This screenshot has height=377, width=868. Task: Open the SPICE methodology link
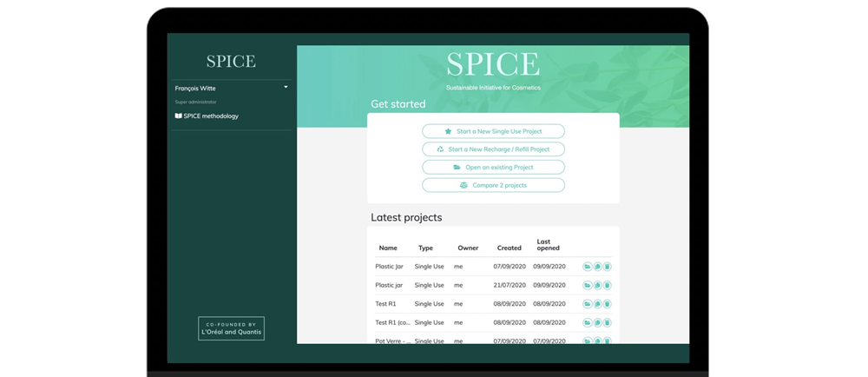click(x=207, y=116)
